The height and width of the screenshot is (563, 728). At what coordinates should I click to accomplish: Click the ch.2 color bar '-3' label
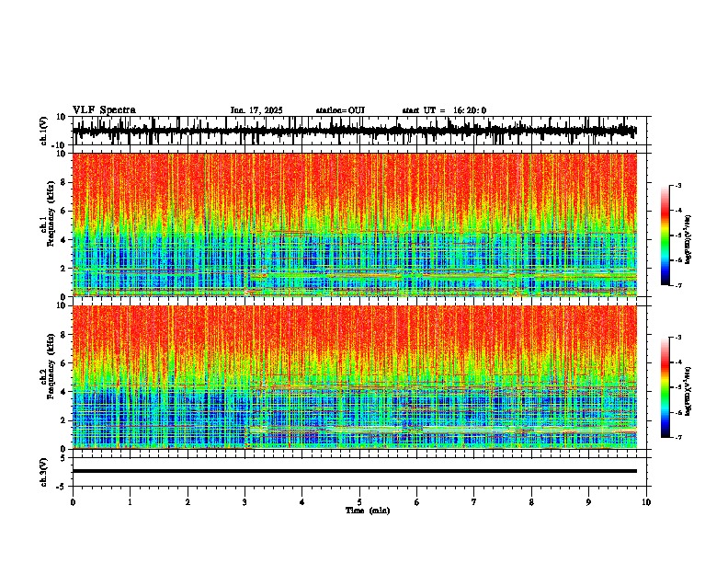click(677, 338)
